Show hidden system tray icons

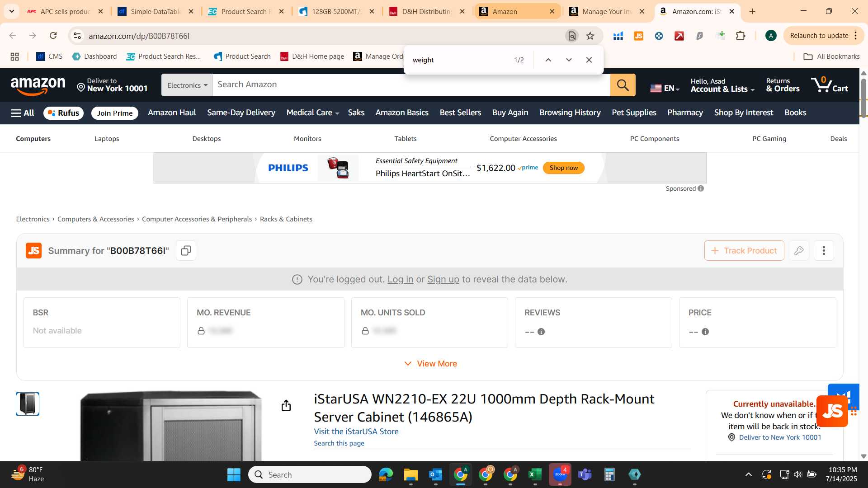click(749, 474)
